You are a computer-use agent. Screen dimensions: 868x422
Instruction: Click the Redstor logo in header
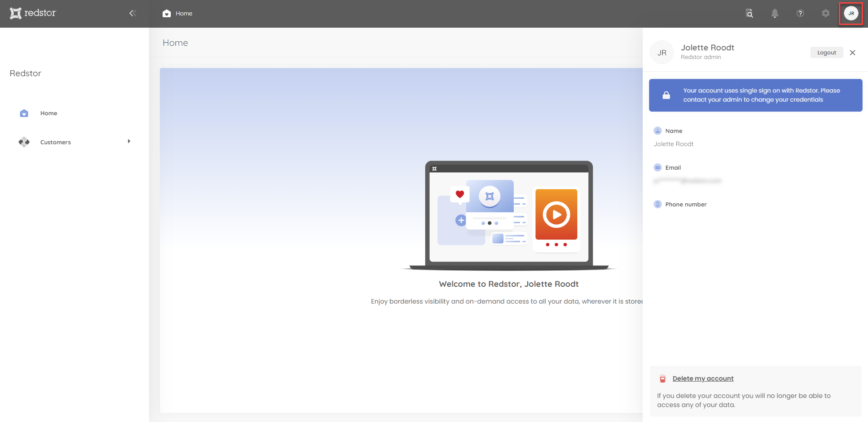tap(33, 13)
